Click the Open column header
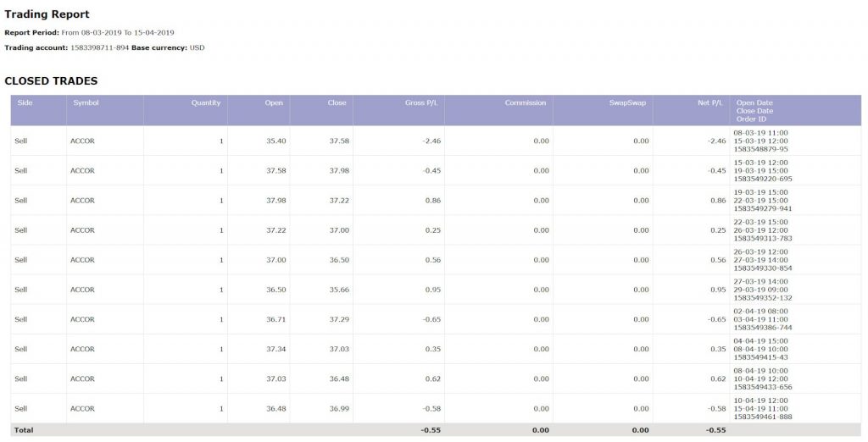868x442 pixels. coord(274,103)
